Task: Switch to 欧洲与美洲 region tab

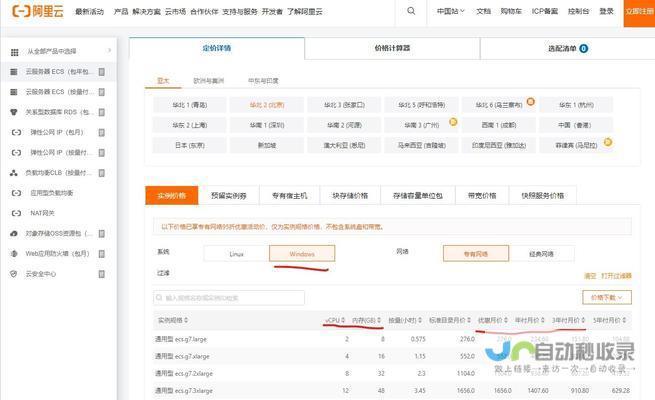Action: [x=208, y=81]
